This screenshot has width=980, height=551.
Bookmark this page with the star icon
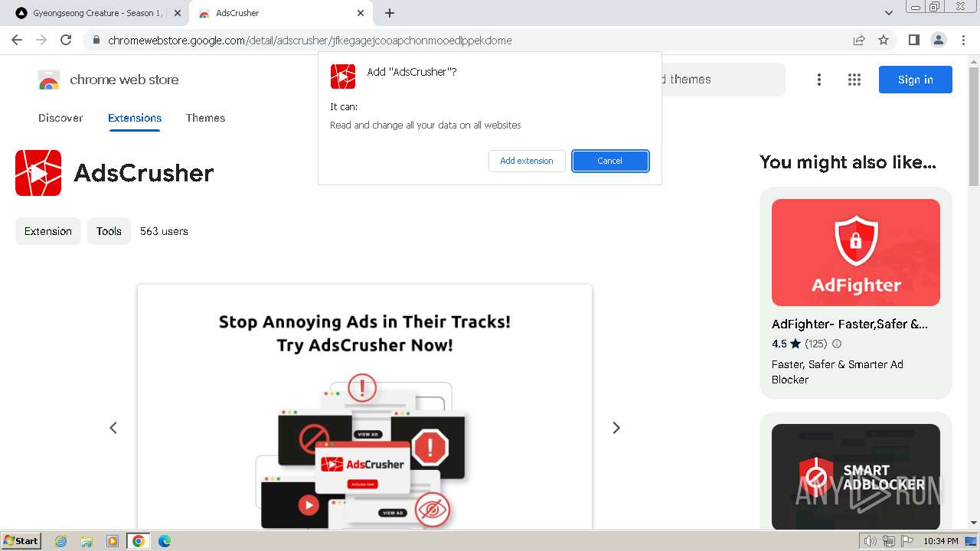coord(884,40)
